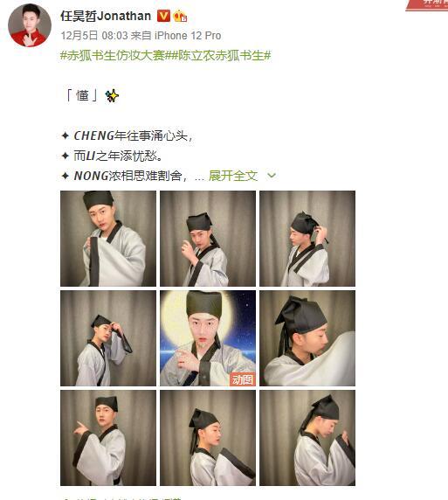Open the profile avatar of 任昊哲Jonathan

[x=30, y=24]
